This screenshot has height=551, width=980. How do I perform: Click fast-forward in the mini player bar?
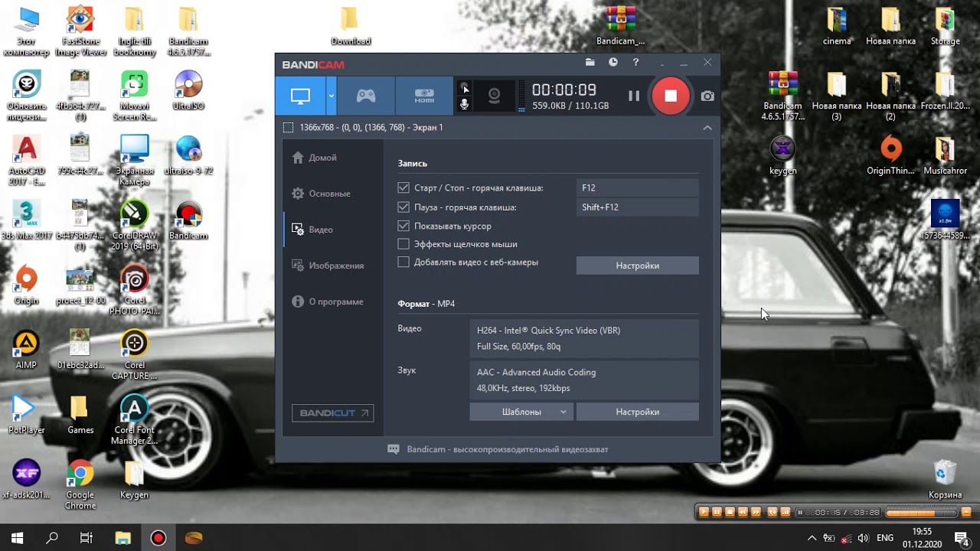tap(756, 512)
